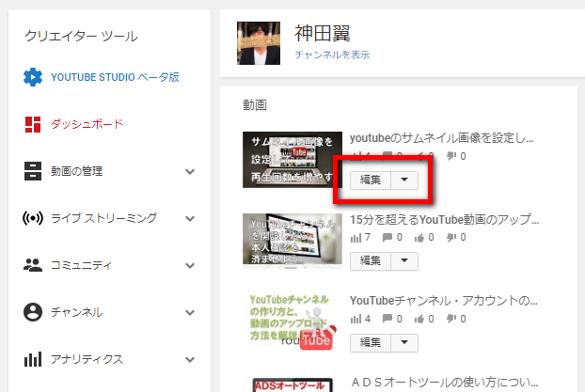Open video title 15分を超えるYouTube動画のアップ...
Viewport: 585px width, 392px height.
coord(444,220)
